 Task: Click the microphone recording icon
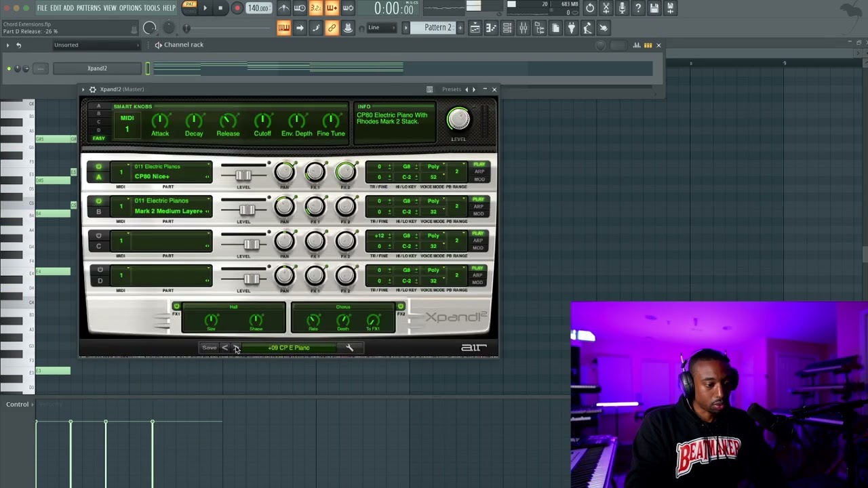[x=622, y=8]
